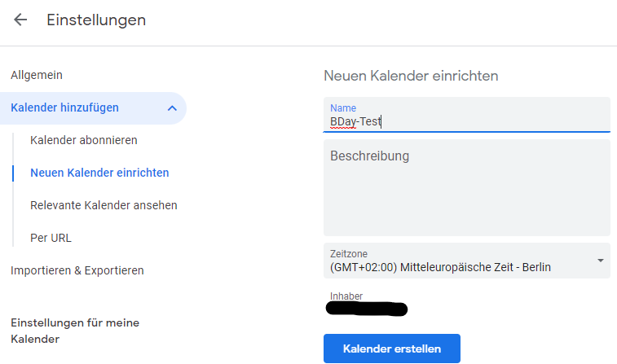Open the Allgemein settings section

tap(37, 75)
